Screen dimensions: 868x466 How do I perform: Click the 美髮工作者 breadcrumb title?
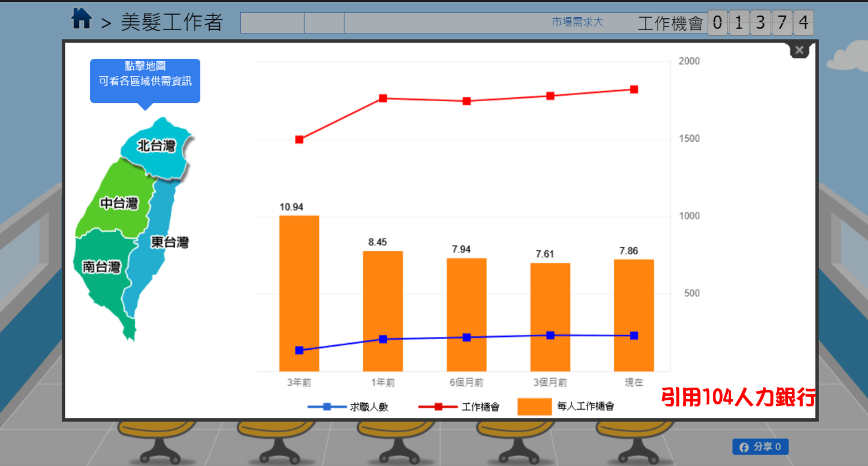[x=172, y=22]
